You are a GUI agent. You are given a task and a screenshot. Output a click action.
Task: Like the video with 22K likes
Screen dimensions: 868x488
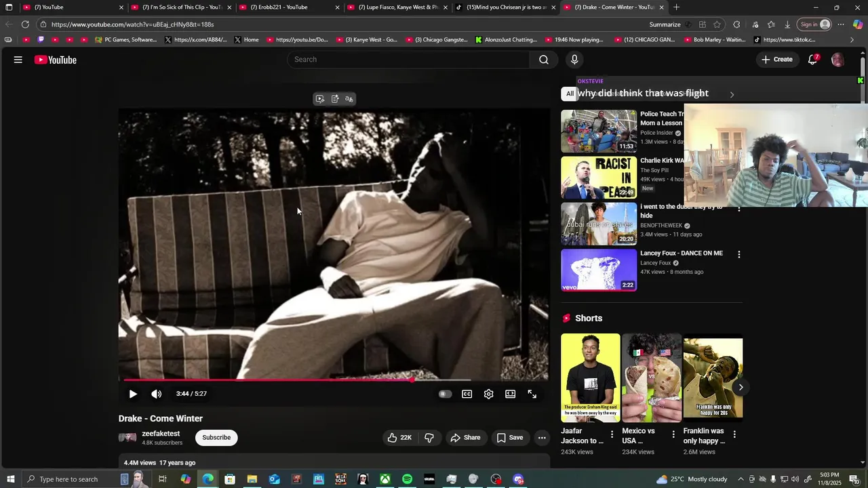399,438
